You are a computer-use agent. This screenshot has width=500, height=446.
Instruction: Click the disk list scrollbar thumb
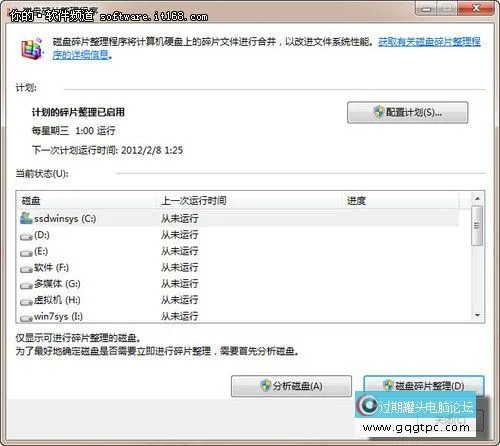pos(477,226)
